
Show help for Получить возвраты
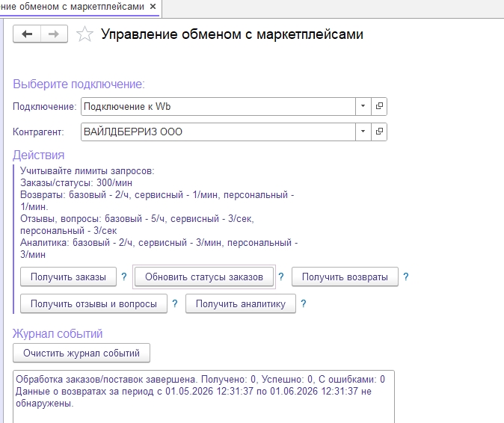405,277
